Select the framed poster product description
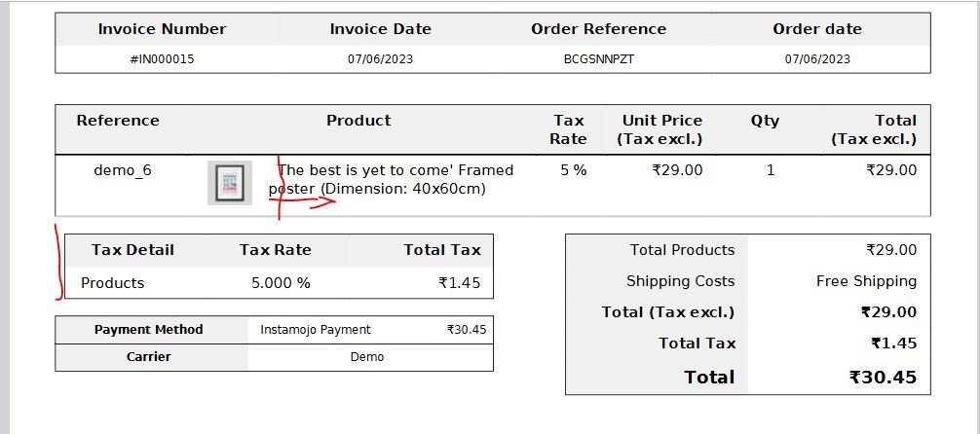This screenshot has height=434, width=980. tap(392, 179)
